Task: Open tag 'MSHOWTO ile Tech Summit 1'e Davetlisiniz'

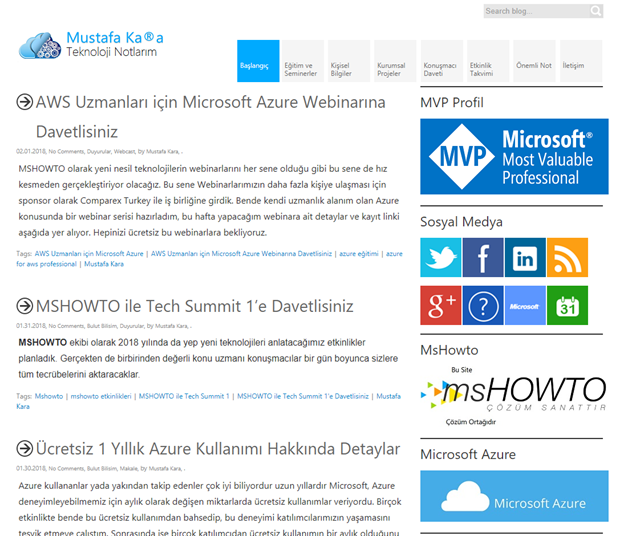Action: [x=303, y=396]
